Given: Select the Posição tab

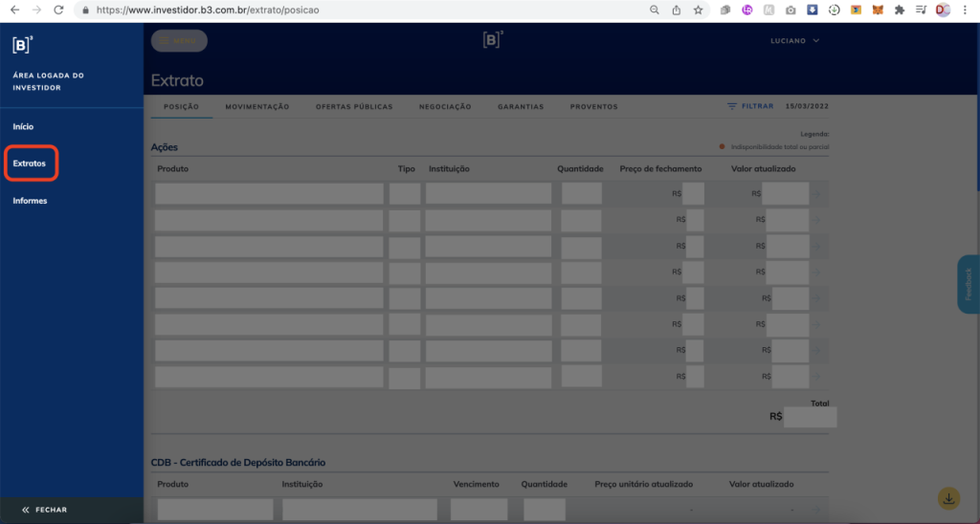Looking at the screenshot, I should pos(181,107).
